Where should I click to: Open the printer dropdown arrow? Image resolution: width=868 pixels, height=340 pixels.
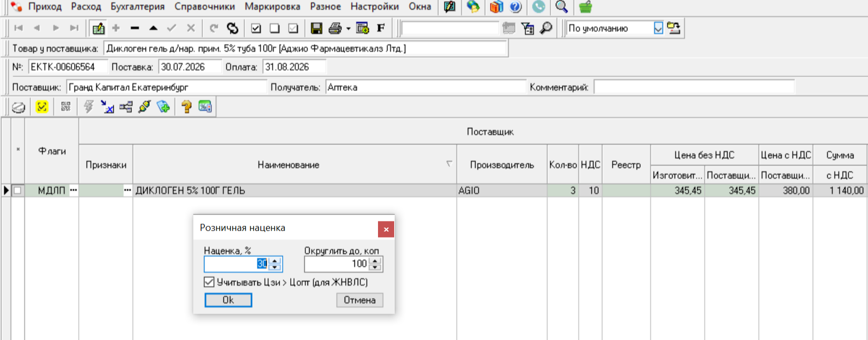[x=348, y=29]
